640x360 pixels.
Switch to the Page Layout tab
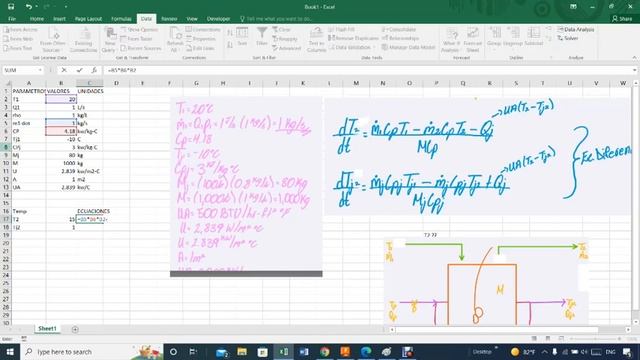coord(88,19)
